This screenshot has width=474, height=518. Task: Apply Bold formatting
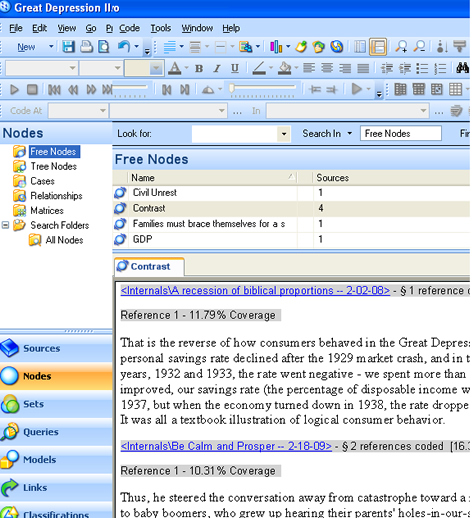click(x=199, y=68)
